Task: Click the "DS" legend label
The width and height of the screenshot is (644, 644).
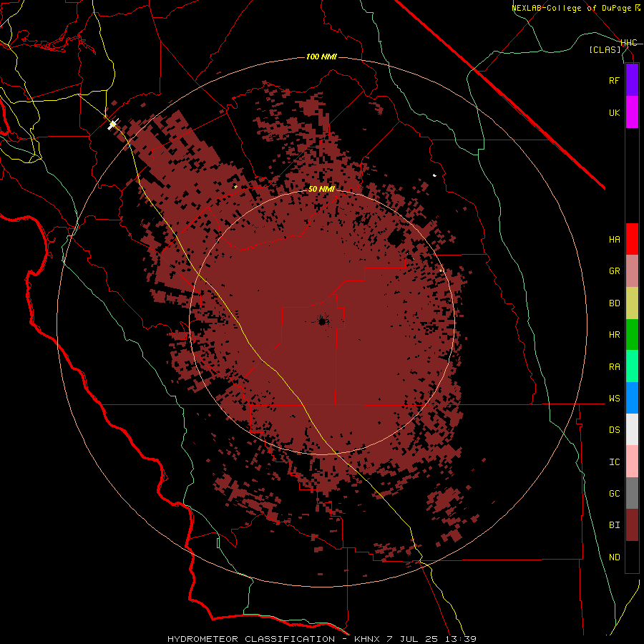Action: tap(614, 430)
